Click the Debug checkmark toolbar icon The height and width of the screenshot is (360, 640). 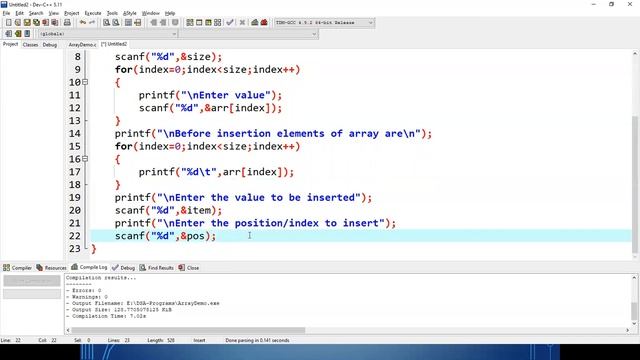click(x=230, y=22)
